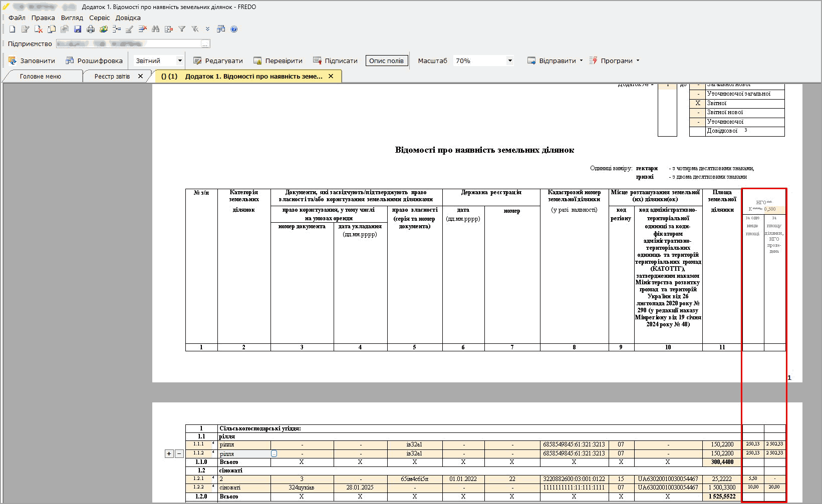Image resolution: width=822 pixels, height=504 pixels.
Task: Click the Підписати button
Action: click(x=335, y=61)
